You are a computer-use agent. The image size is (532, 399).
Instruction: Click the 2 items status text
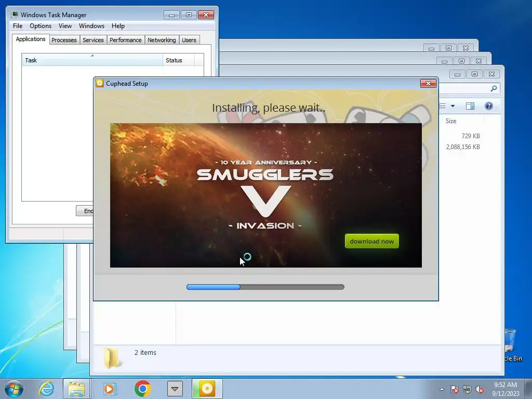(x=145, y=353)
